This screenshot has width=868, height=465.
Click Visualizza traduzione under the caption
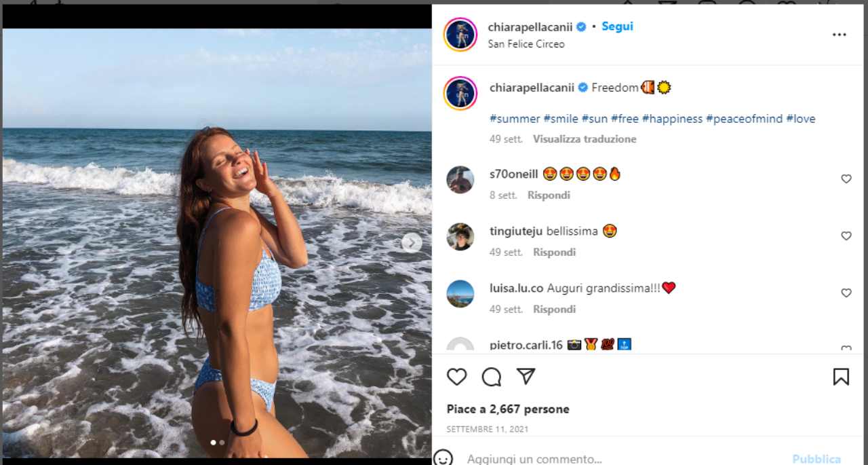(585, 139)
